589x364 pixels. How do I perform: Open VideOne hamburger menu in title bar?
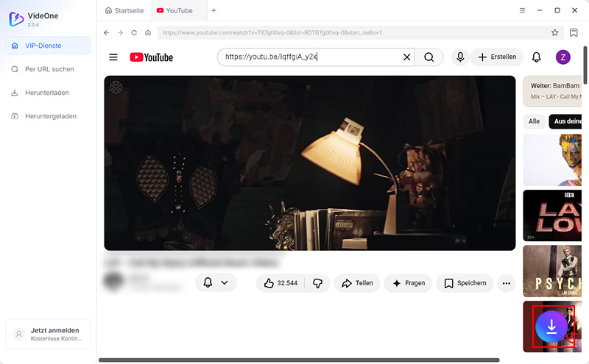pos(522,10)
